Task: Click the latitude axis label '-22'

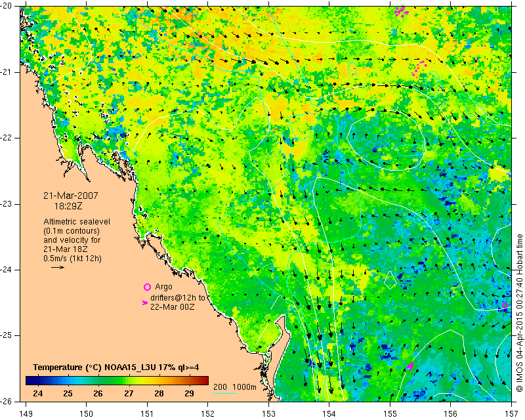Action: point(7,138)
